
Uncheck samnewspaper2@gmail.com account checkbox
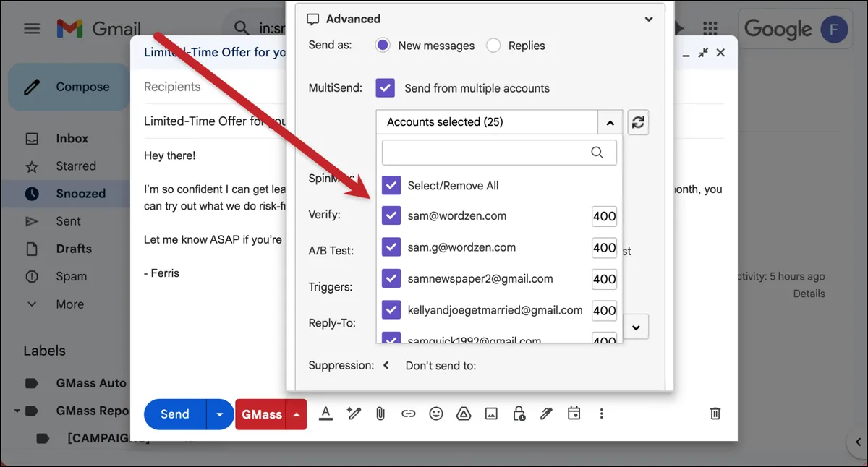click(391, 279)
